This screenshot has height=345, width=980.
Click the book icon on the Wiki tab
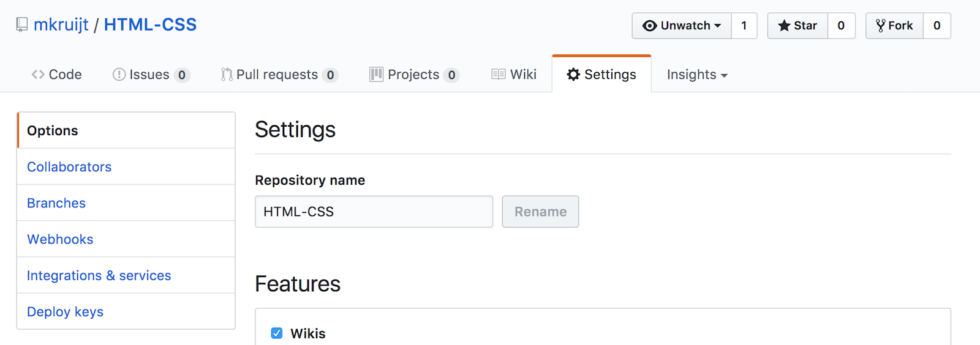499,75
